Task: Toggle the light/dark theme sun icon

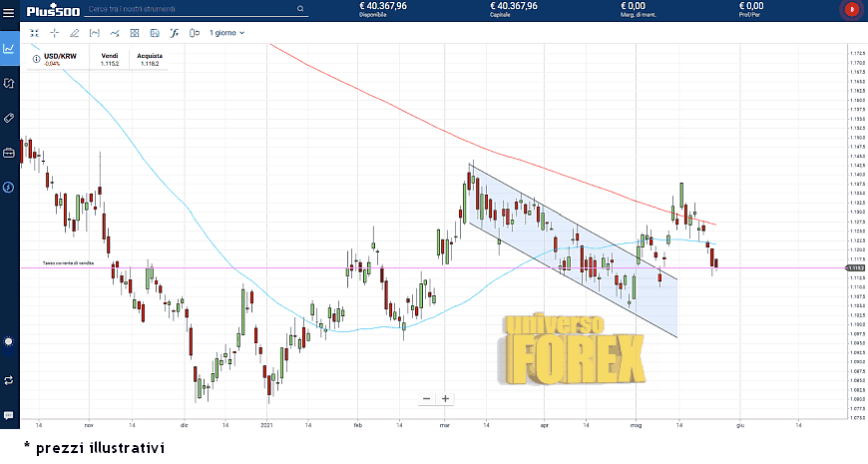Action: 9,342
